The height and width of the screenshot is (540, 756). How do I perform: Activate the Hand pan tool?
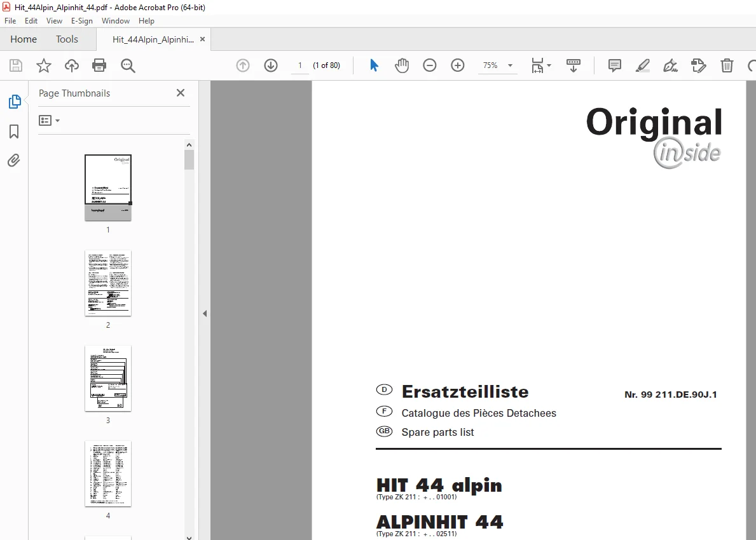pos(402,65)
